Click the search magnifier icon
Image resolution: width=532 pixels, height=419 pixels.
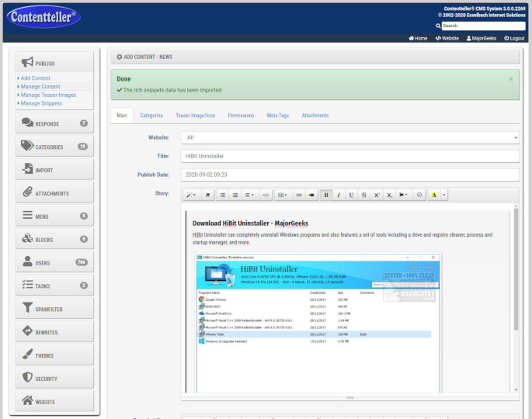pyautogui.click(x=438, y=26)
